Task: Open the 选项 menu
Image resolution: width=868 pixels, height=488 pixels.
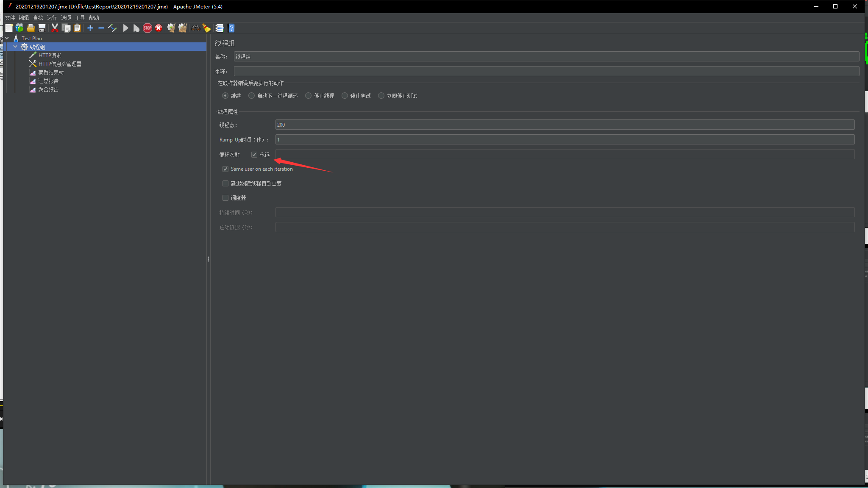Action: click(66, 18)
